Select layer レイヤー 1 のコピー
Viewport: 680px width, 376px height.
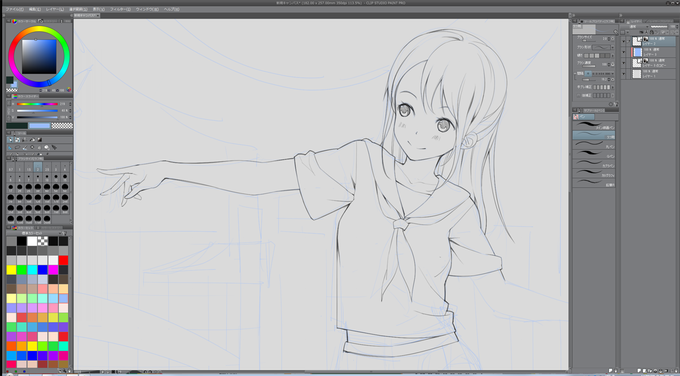click(x=654, y=63)
